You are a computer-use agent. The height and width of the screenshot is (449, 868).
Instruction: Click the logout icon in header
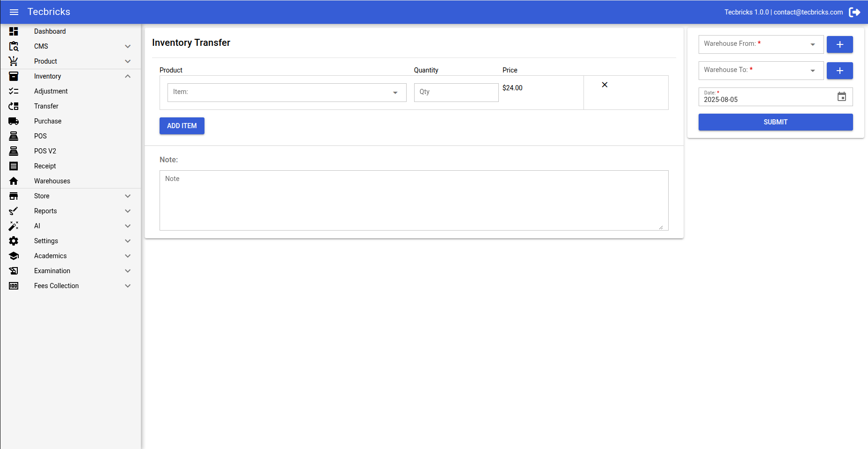(854, 12)
